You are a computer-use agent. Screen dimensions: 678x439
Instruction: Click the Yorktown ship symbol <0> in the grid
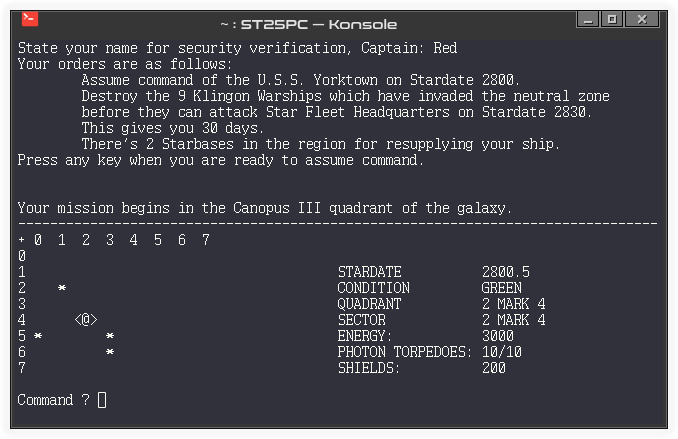pos(86,320)
